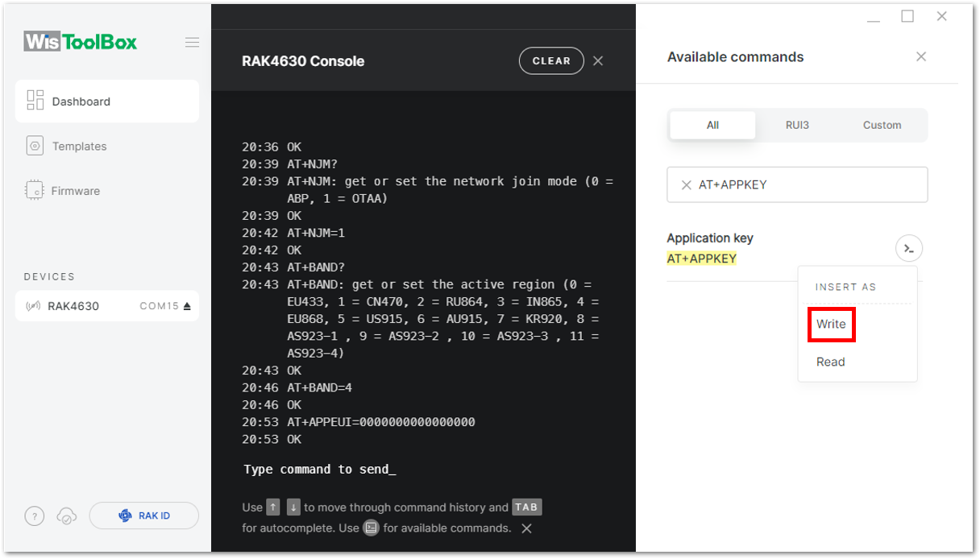
Task: Click the up arrow key hint icon
Action: (x=274, y=507)
